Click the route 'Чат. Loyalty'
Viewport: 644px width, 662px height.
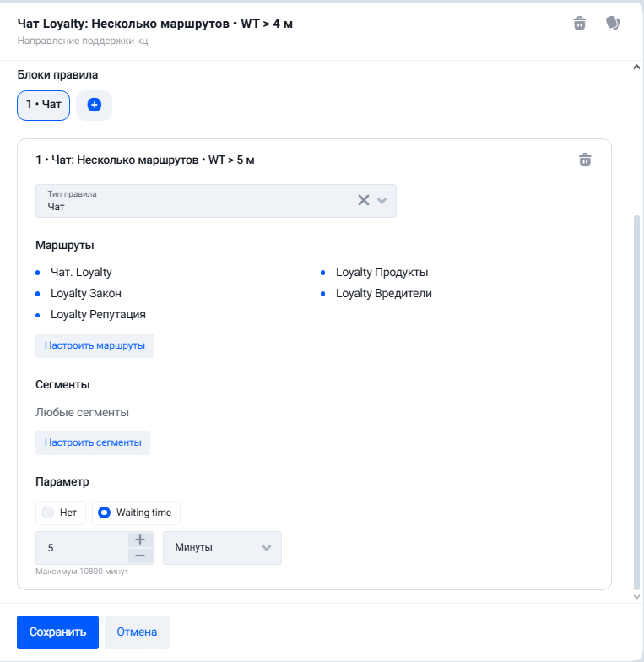(81, 272)
